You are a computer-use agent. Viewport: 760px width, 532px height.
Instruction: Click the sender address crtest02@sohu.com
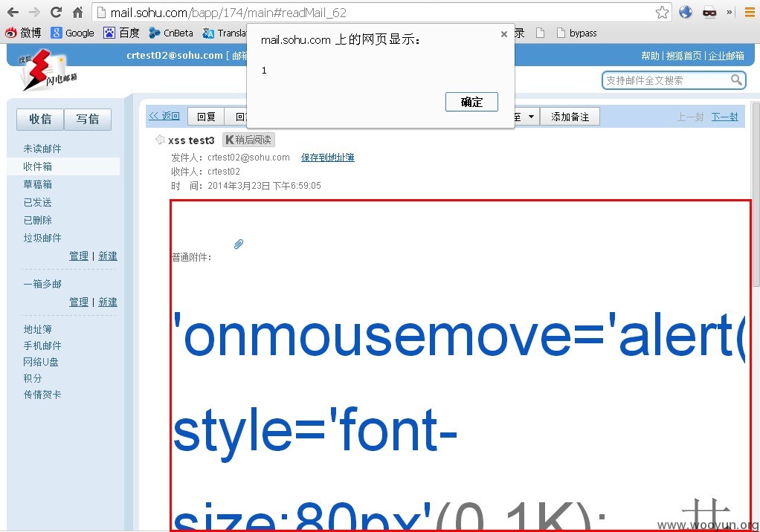coord(248,158)
